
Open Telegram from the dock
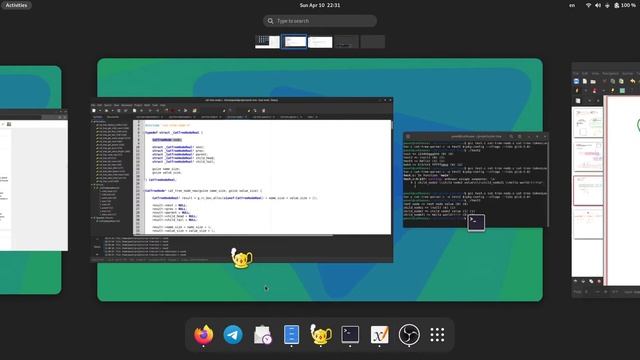[x=233, y=335]
